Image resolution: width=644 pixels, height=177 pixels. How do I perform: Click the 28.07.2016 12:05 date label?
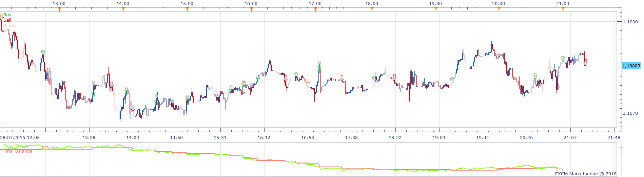pos(20,138)
